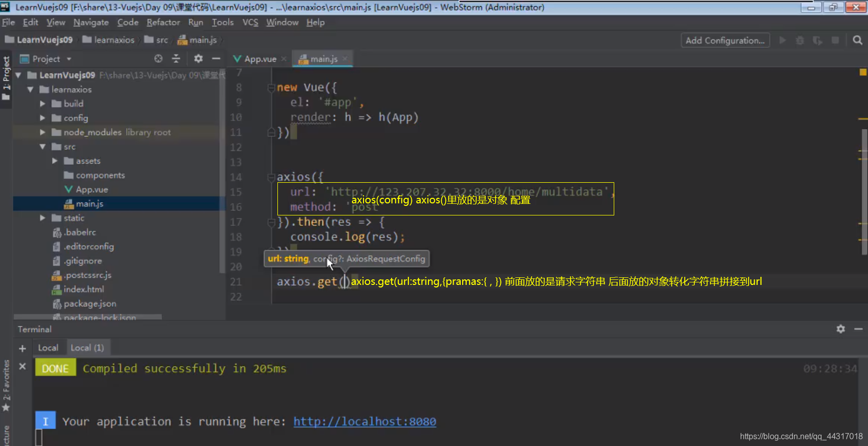Click LearnVuejs09 breadcrumb
The image size is (868, 446).
pyautogui.click(x=39, y=40)
